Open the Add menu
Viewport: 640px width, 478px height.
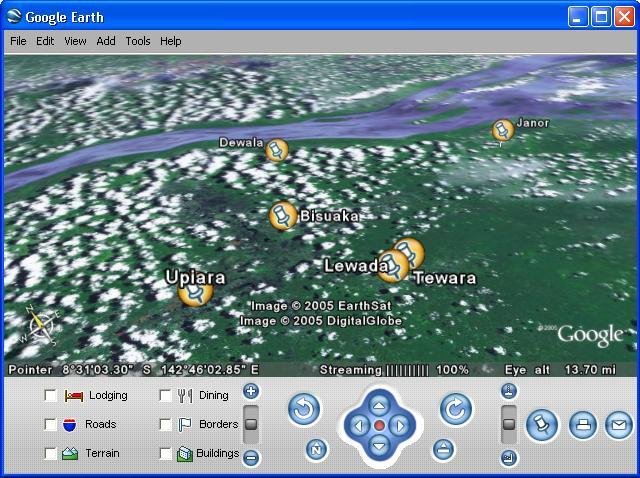[x=106, y=41]
